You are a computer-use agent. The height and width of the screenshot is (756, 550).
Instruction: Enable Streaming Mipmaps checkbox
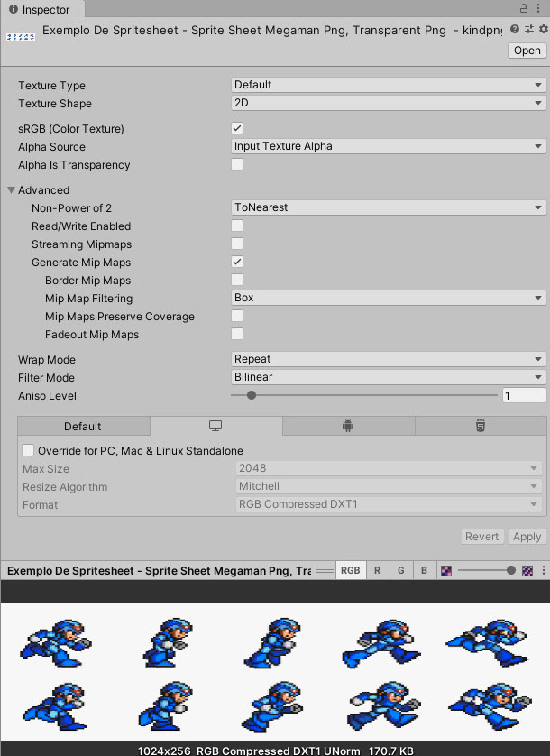tap(237, 244)
